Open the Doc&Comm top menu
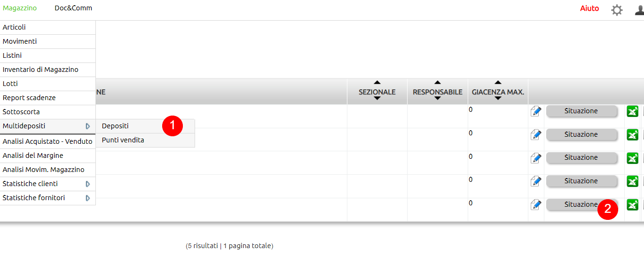The image size is (644, 265). click(73, 8)
